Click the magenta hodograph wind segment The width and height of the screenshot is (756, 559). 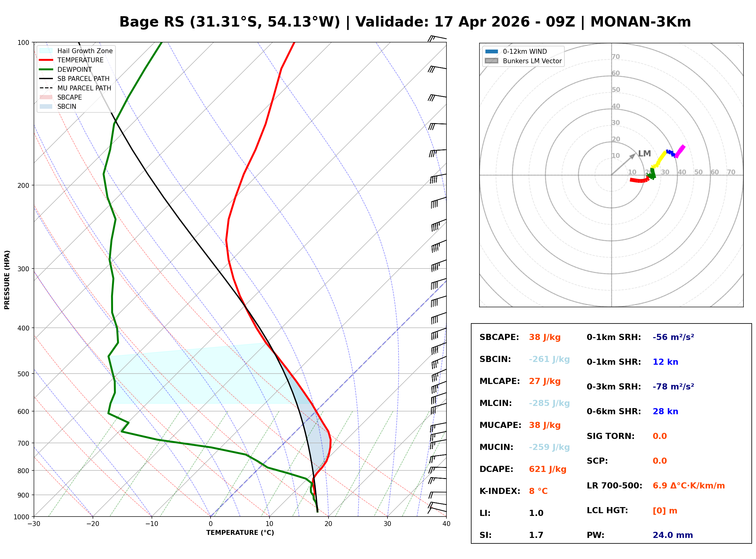(680, 152)
